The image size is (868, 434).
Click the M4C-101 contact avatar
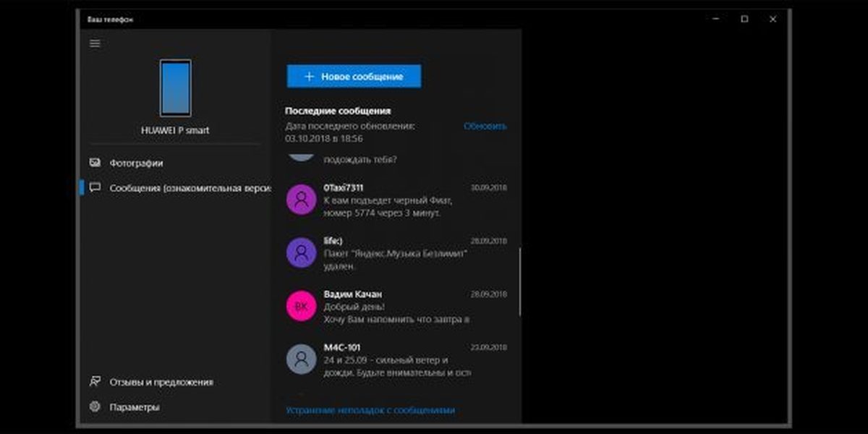pos(302,359)
